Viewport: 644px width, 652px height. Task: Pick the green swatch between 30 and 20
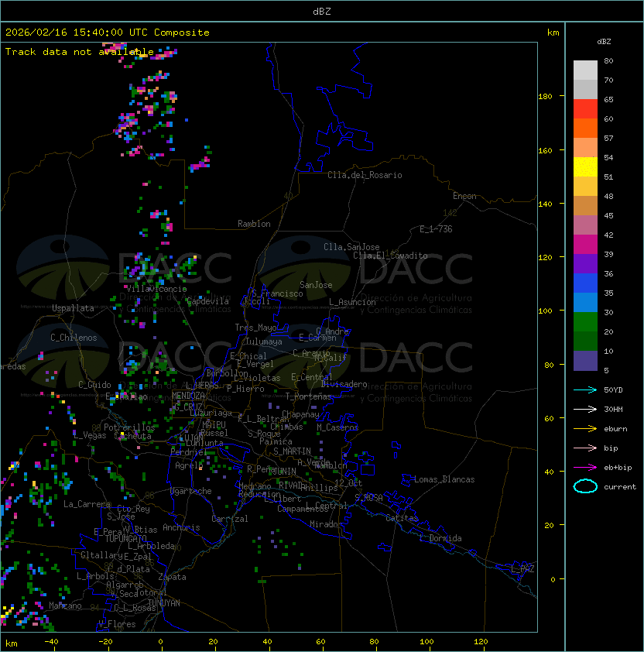(x=585, y=321)
